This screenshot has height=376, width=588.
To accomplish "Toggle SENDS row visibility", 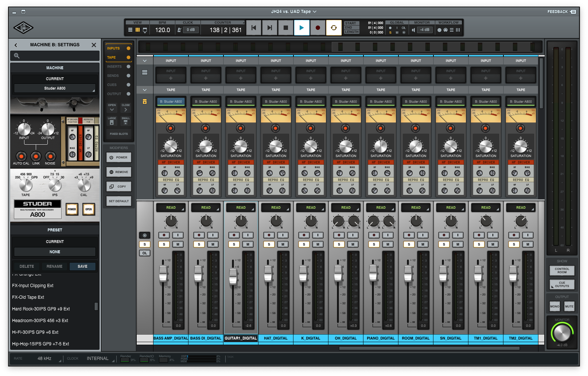I will pos(128,76).
